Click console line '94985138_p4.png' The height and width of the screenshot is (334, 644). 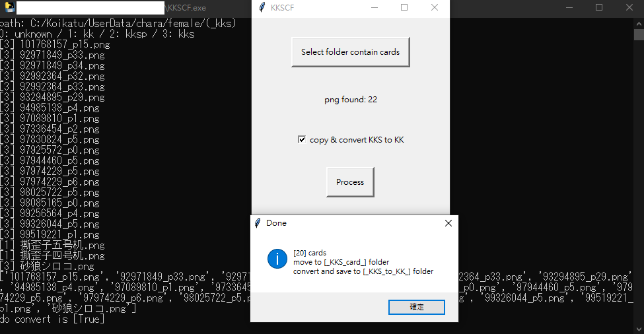point(59,108)
